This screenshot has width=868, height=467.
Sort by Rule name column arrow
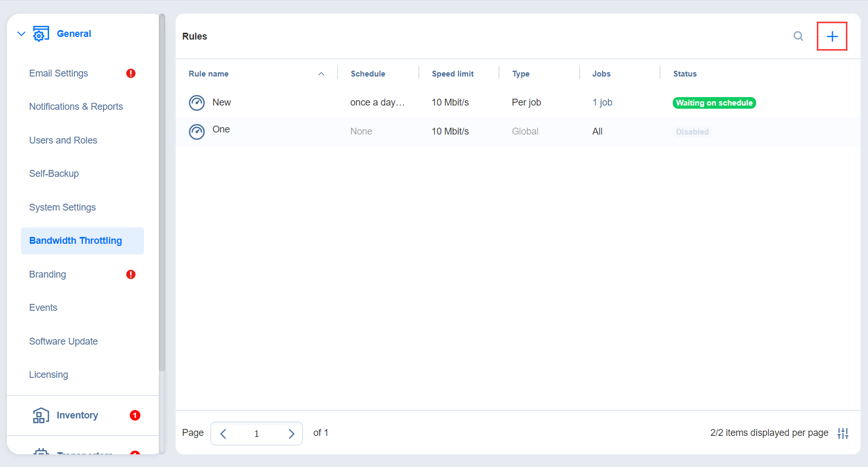pos(321,74)
